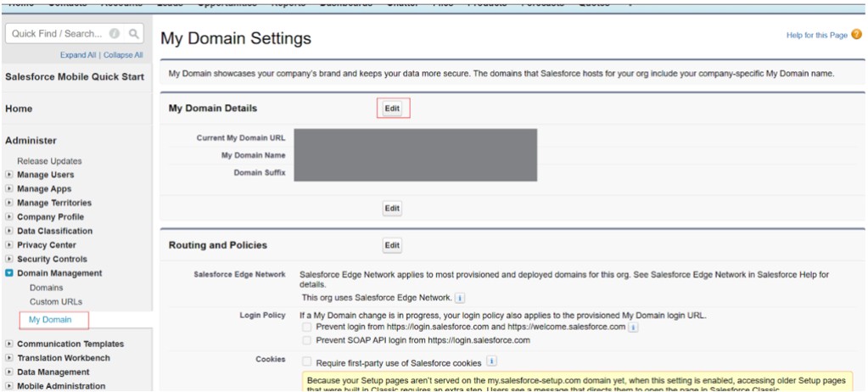Click the Expand All link

(78, 55)
